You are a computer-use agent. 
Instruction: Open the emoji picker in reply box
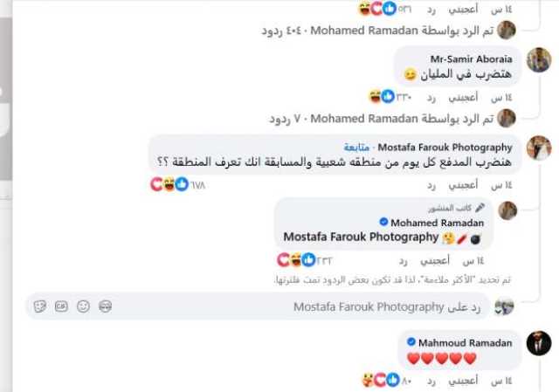tap(84, 306)
